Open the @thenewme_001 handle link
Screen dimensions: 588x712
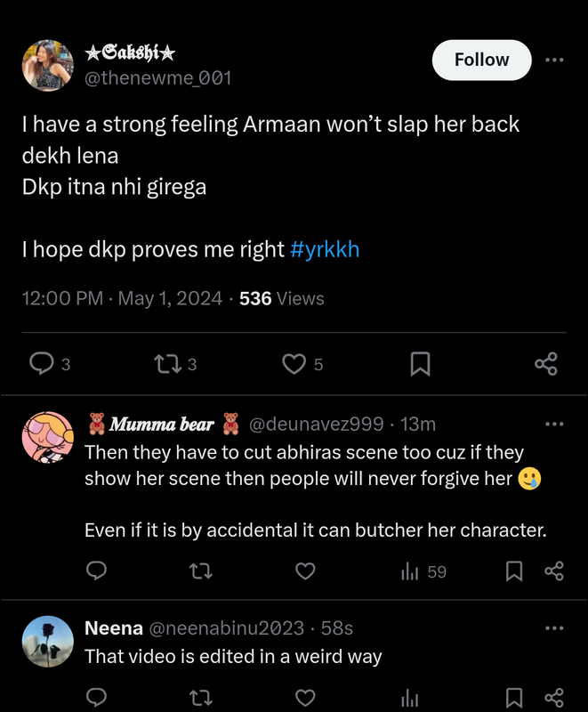pos(157,78)
